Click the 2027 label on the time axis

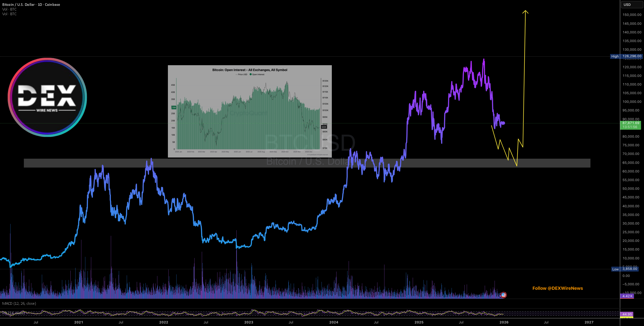589,322
